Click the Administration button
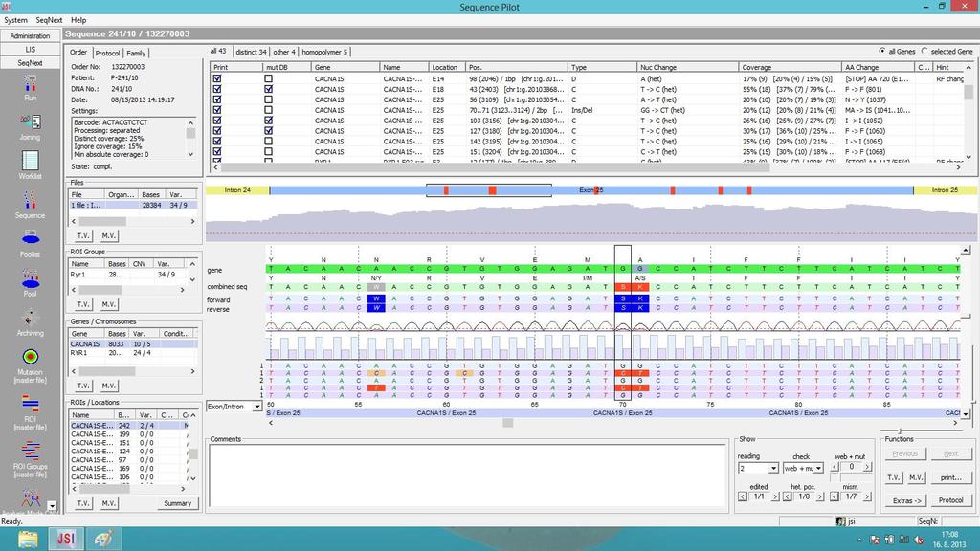The width and height of the screenshot is (980, 551). (30, 36)
